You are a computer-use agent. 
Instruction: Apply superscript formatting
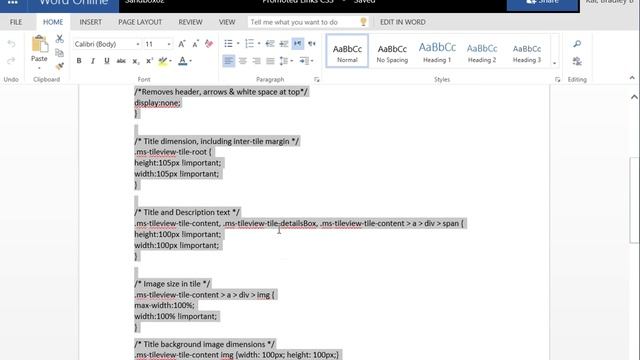pos(149,61)
